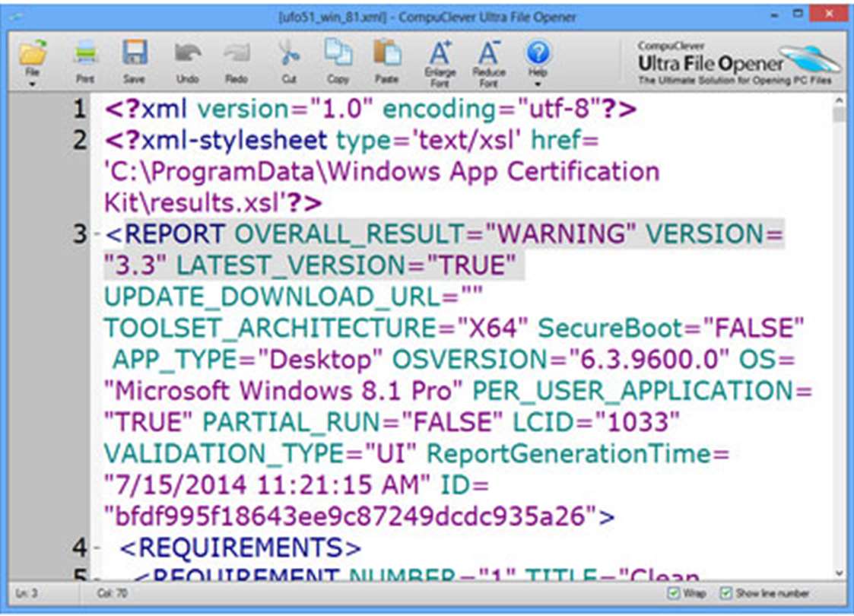This screenshot has height=616, width=854.
Task: Maximize the Ultra File Opener window
Action: tap(798, 14)
